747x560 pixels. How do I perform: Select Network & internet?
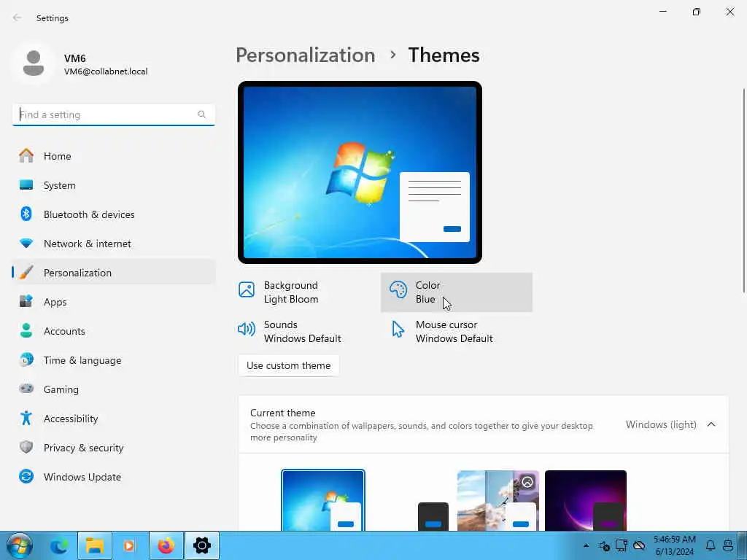pyautogui.click(x=113, y=244)
